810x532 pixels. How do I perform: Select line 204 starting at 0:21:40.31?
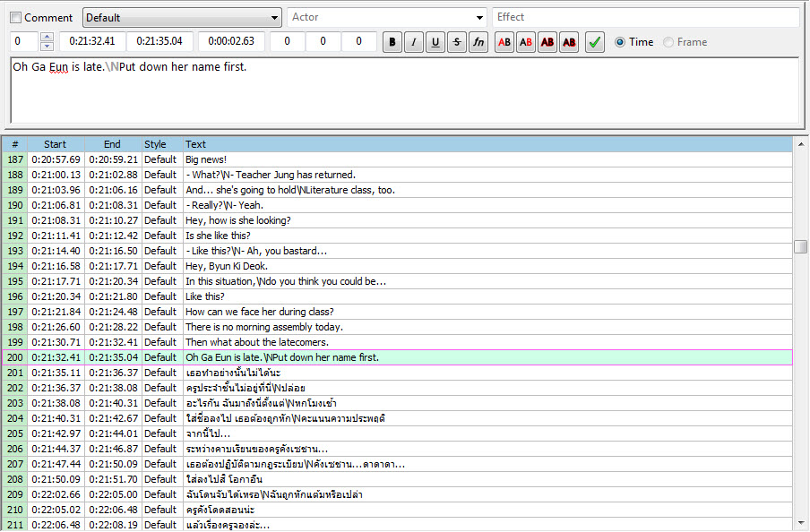(x=397, y=418)
